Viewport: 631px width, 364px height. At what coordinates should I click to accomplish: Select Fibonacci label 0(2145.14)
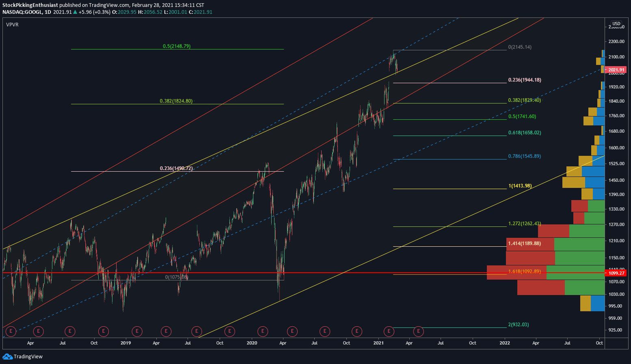pyautogui.click(x=520, y=47)
